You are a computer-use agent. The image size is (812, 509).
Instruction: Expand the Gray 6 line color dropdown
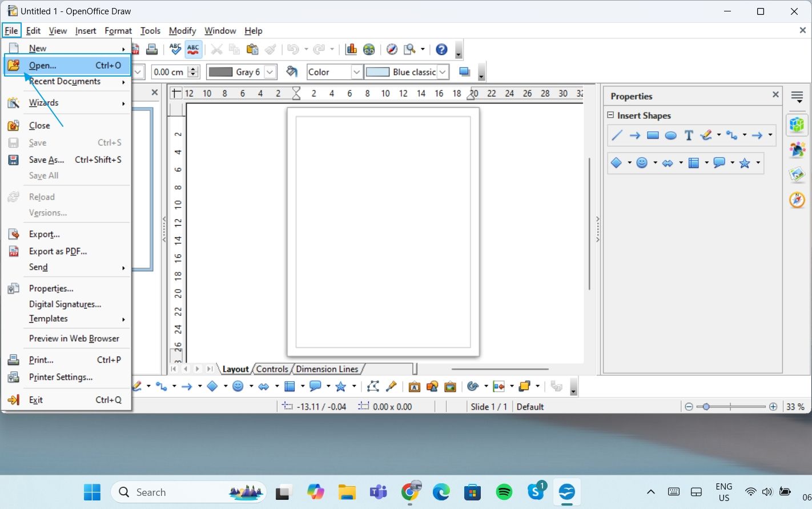[x=270, y=72]
